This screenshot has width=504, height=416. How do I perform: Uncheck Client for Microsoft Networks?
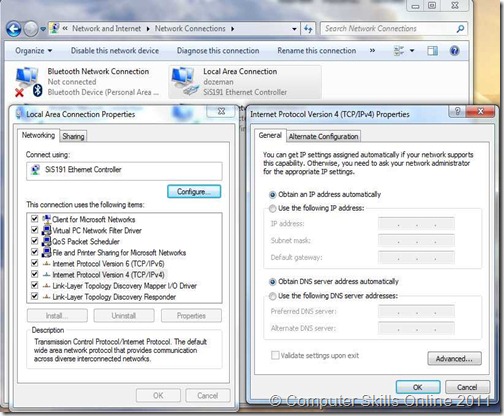34,219
